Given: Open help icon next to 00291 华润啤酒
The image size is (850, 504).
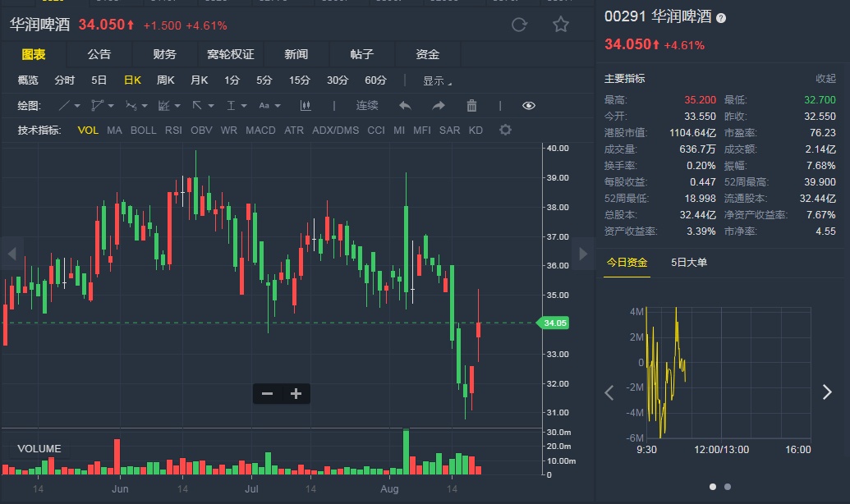Looking at the screenshot, I should click(720, 18).
